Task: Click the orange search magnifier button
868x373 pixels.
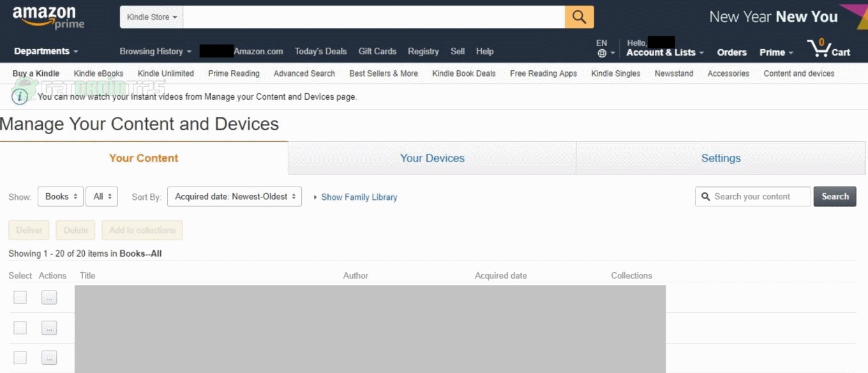Action: (x=579, y=17)
